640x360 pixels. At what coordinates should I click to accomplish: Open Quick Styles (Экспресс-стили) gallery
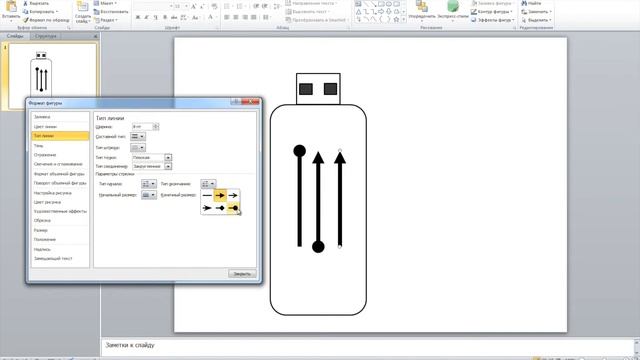[453, 10]
